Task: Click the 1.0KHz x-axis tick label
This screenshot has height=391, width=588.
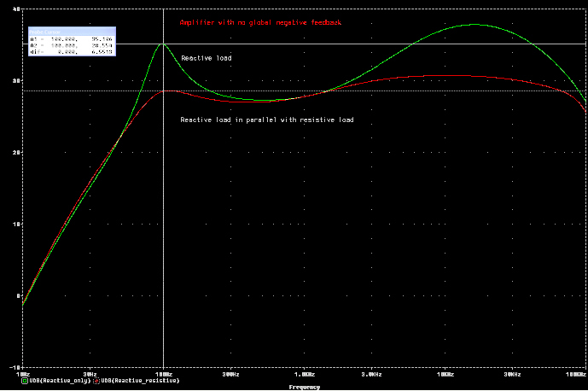Action: 304,374
